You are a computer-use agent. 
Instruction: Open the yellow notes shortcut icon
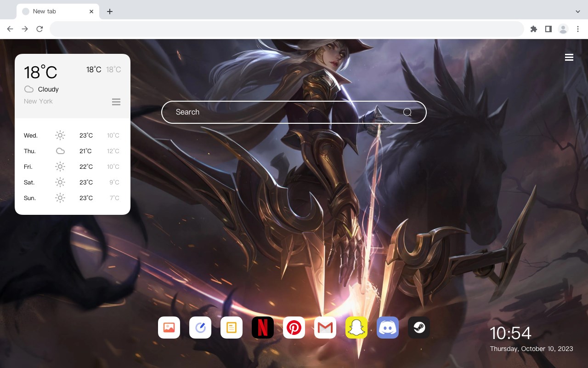[x=232, y=328]
